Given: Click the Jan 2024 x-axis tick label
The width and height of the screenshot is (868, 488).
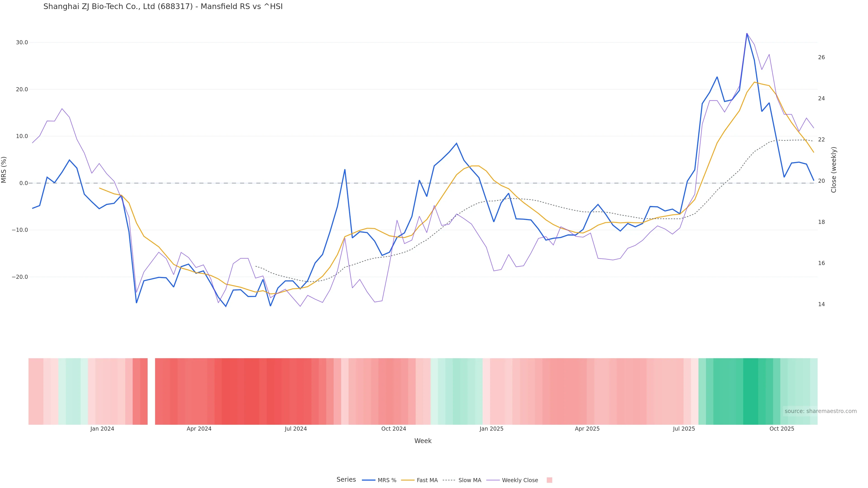Looking at the screenshot, I should coord(102,429).
